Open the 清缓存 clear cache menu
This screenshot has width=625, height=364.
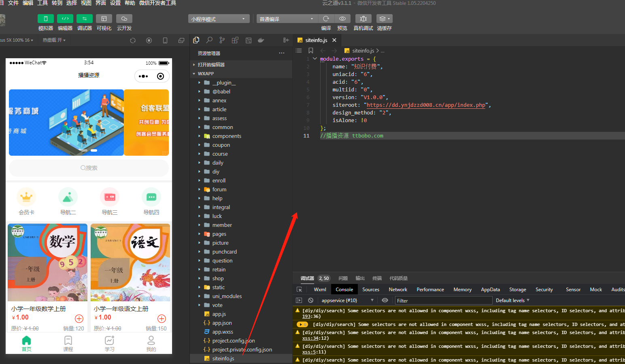(x=384, y=19)
